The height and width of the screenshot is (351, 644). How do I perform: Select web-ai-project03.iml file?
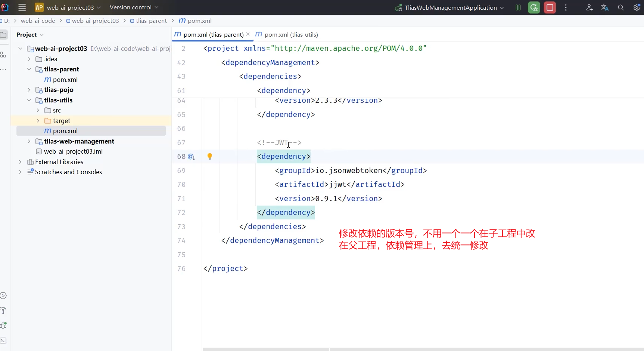pyautogui.click(x=73, y=151)
